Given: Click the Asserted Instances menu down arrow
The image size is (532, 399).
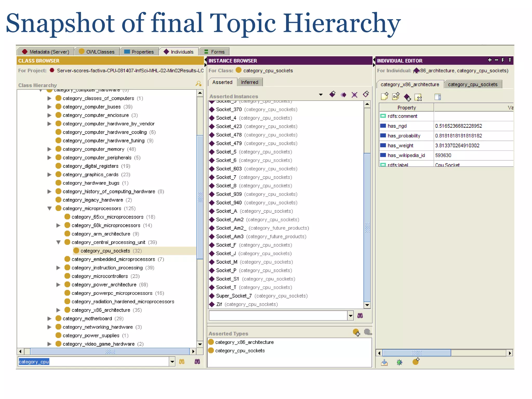Looking at the screenshot, I should click(321, 95).
